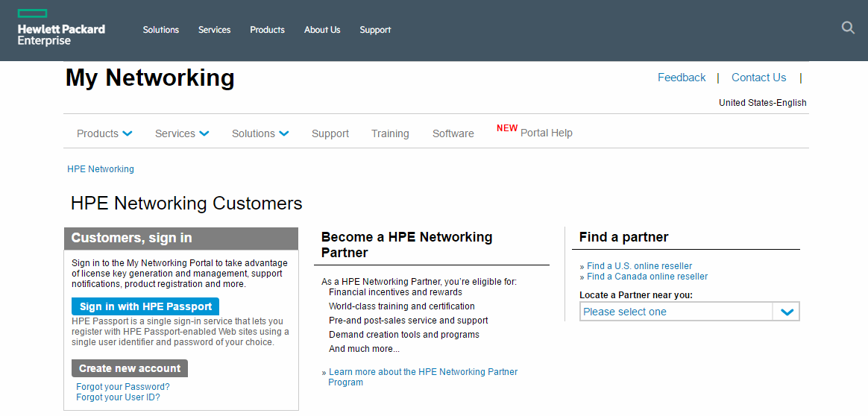Open the Feedback link
This screenshot has width=868, height=416.
682,78
